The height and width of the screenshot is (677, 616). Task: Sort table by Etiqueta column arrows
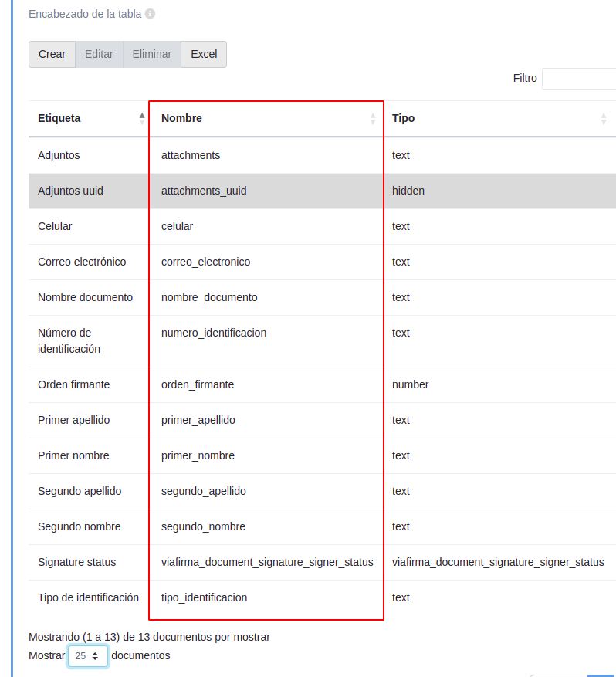[141, 118]
